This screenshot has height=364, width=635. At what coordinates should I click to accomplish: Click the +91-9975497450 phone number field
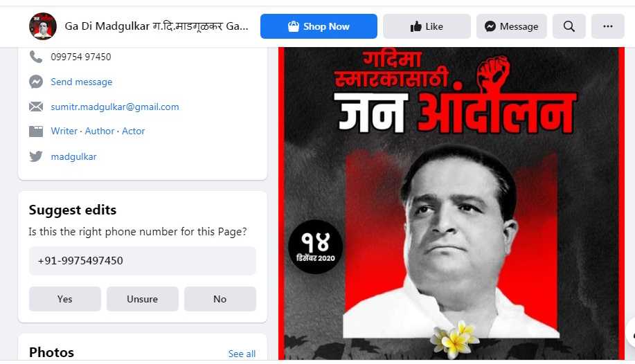point(142,260)
